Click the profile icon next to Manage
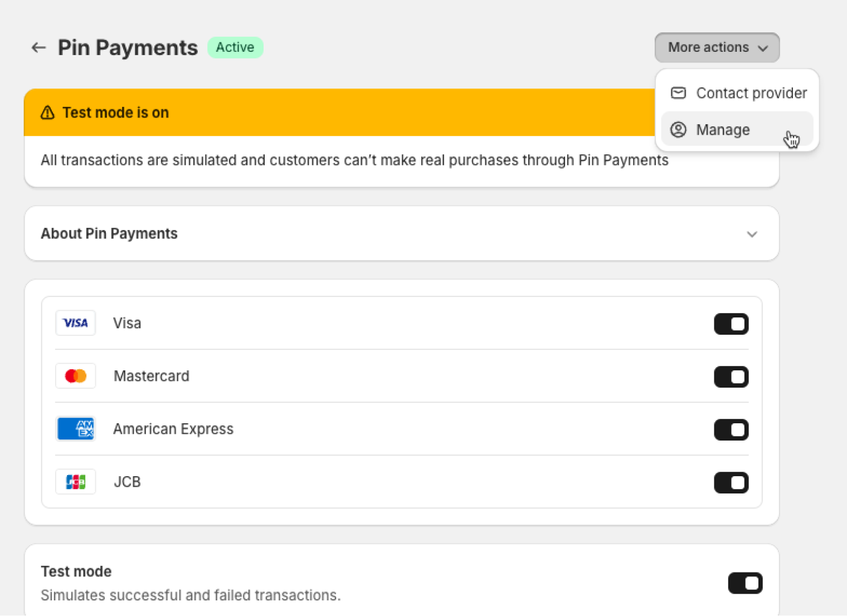The image size is (847, 616). [678, 130]
